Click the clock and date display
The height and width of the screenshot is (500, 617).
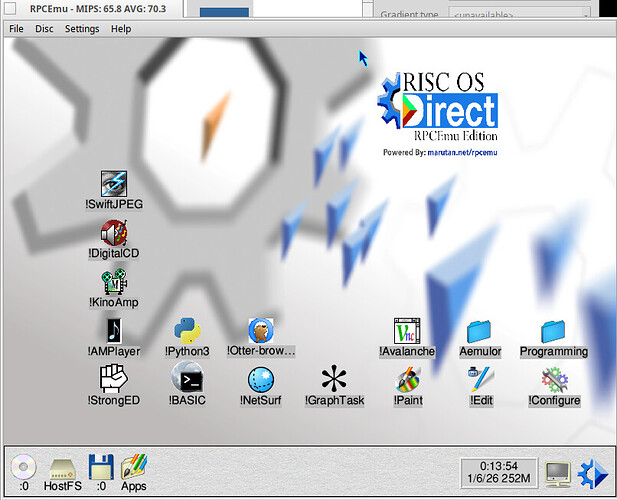point(499,472)
